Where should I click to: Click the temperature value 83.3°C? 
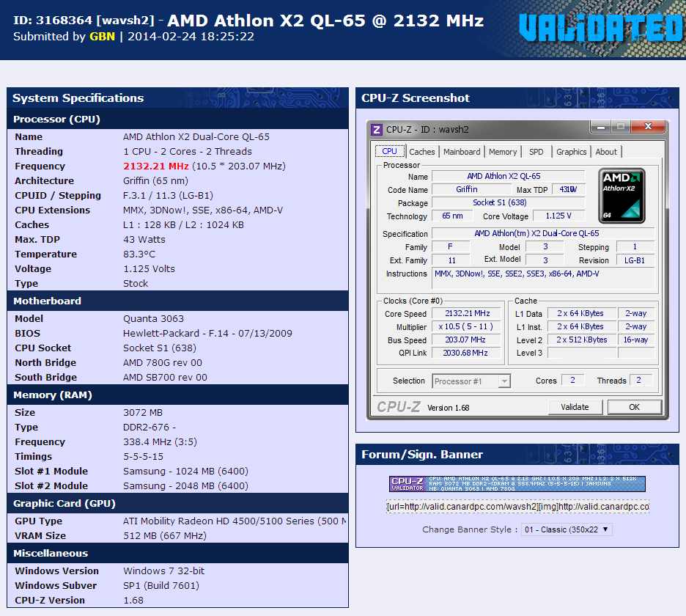coord(139,254)
